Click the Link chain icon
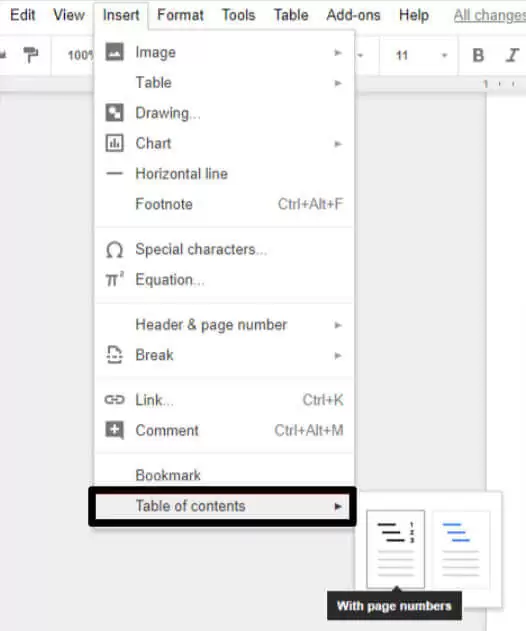Screen dimensions: 526x631 pos(114,400)
